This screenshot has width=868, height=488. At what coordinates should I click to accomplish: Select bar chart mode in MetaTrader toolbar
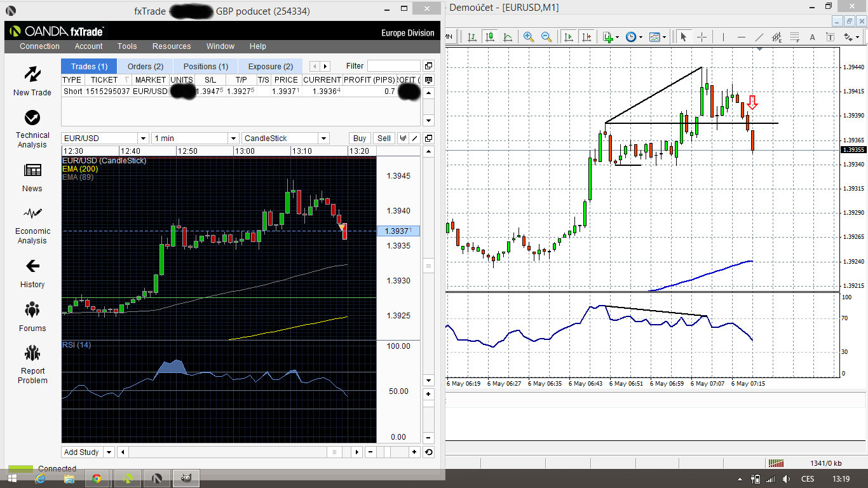click(x=472, y=37)
